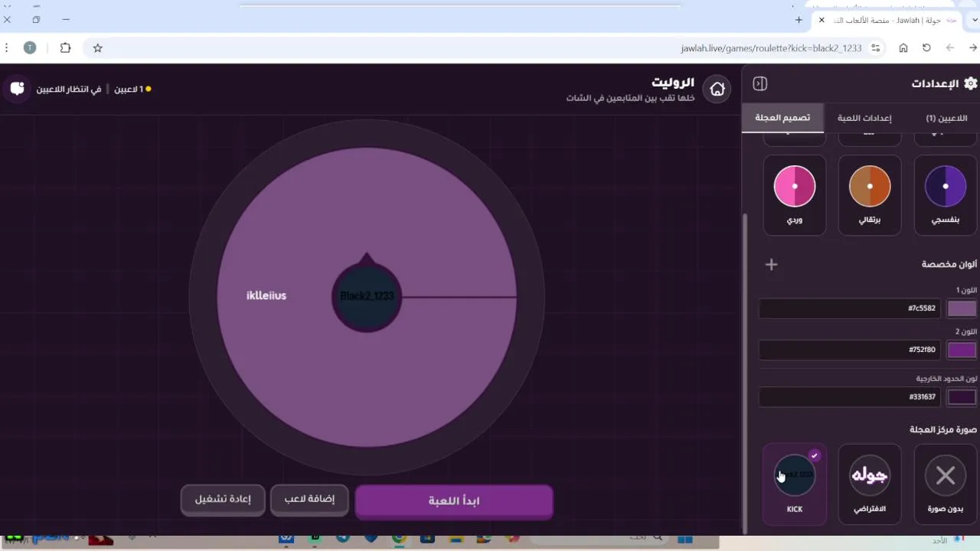This screenshot has height=551, width=980.
Task: Open the browser home page
Action: pos(903,47)
